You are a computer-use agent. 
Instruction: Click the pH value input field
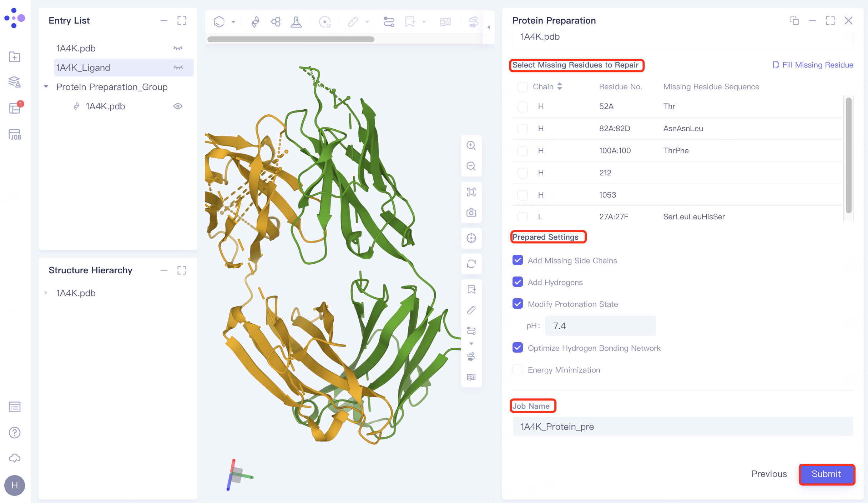[600, 326]
